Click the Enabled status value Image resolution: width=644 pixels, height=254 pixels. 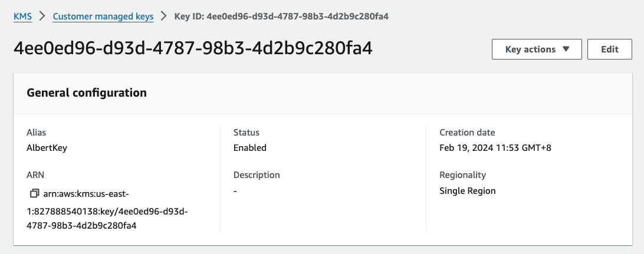coord(249,148)
